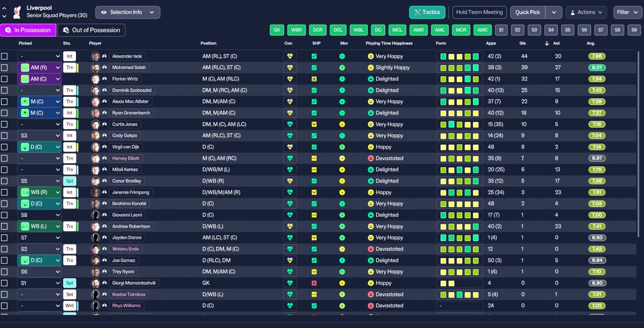
Task: Click Kostas Tsimikas's Set status badge
Action: [x=69, y=294]
